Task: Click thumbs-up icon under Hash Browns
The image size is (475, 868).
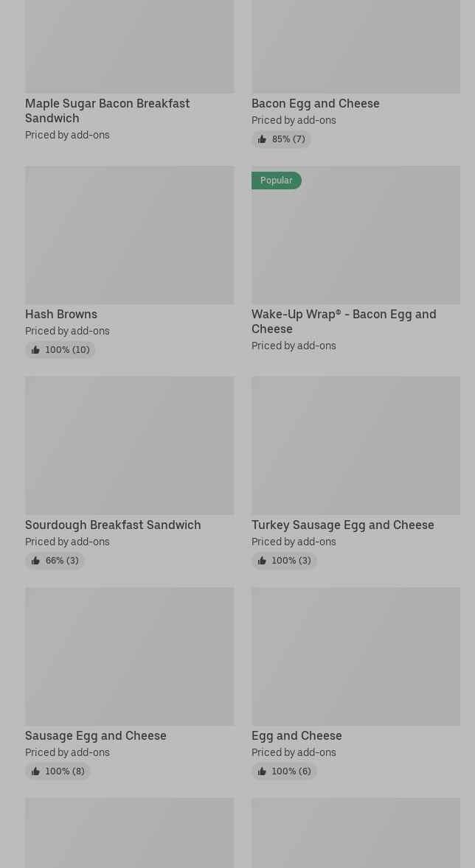Action: pos(35,350)
